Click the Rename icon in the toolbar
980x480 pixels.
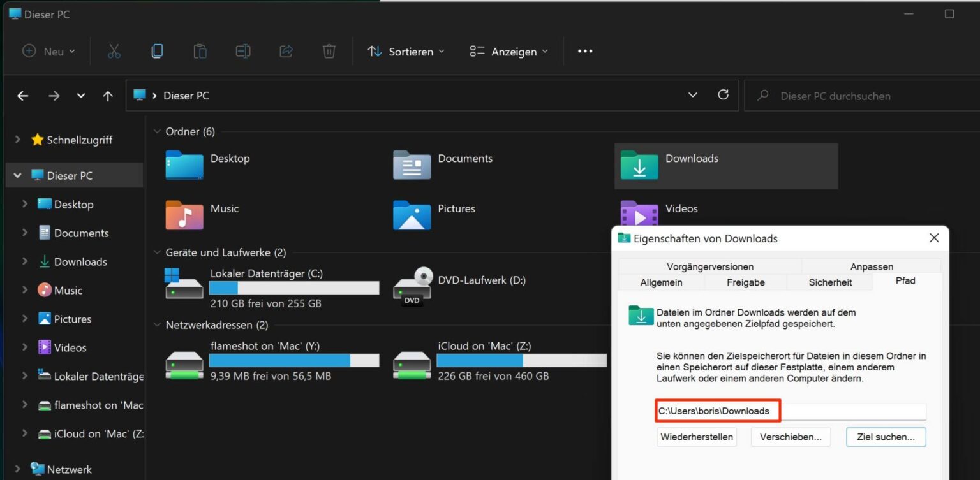click(243, 51)
